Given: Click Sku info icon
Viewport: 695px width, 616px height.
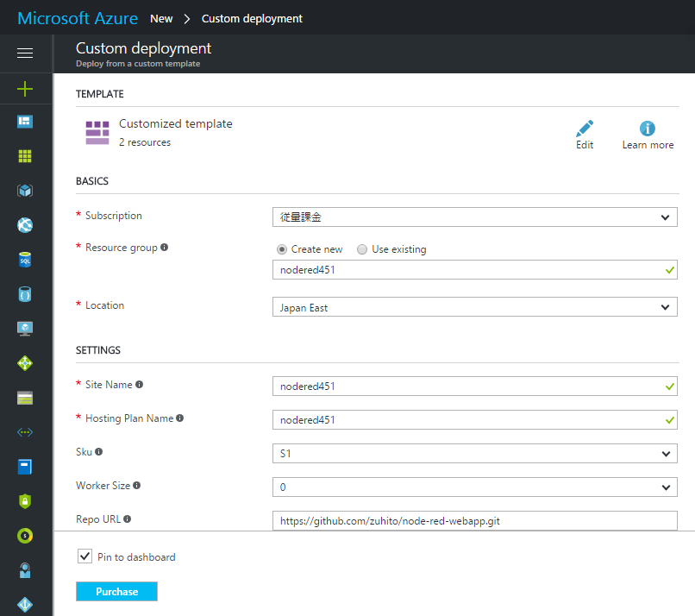Looking at the screenshot, I should (99, 451).
